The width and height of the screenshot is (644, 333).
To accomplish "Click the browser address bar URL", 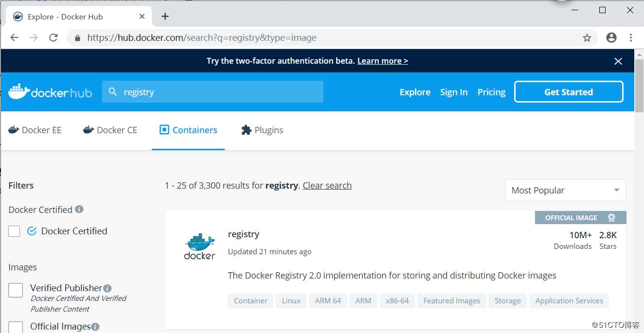I will (202, 37).
